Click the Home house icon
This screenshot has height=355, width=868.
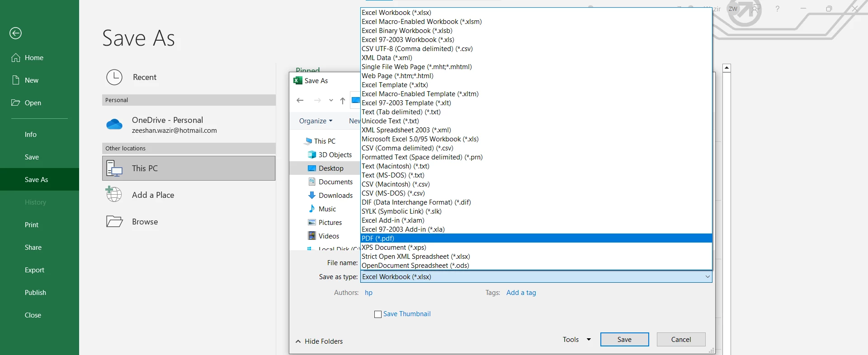[x=16, y=58]
